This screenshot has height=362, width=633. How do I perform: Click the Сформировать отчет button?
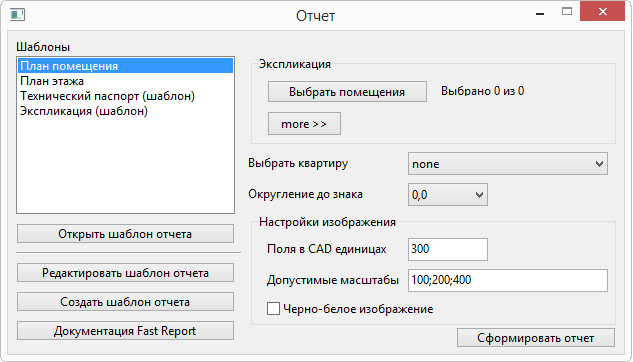536,337
